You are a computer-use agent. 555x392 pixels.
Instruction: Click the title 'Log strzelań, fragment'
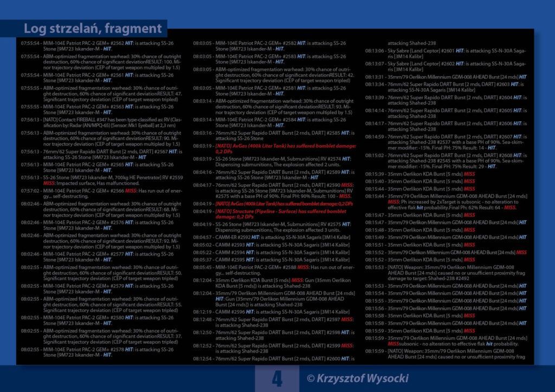(x=93, y=28)
